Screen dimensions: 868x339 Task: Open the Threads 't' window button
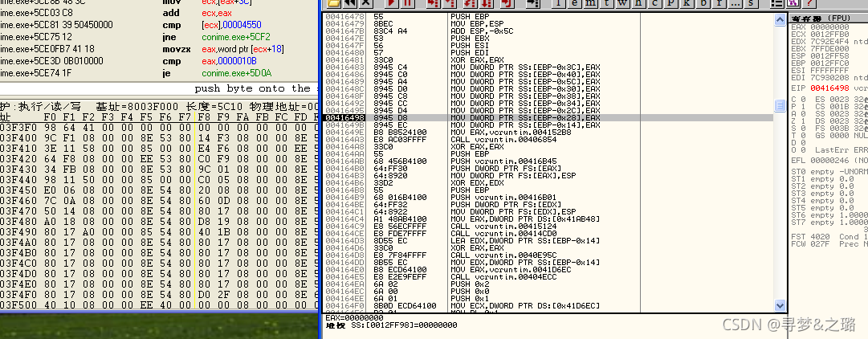[x=605, y=3]
